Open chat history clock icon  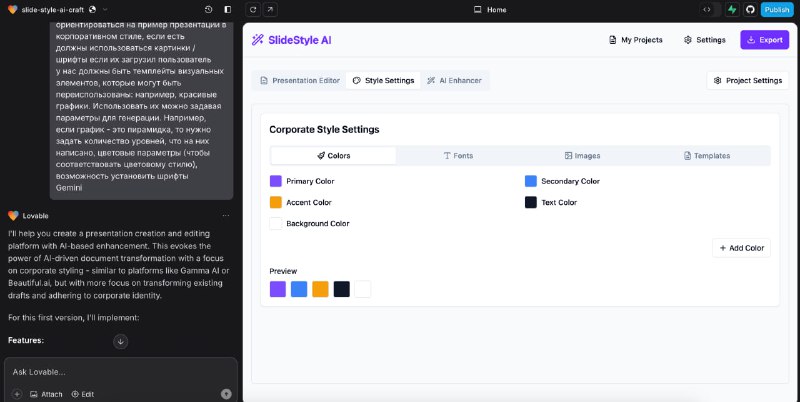coord(208,9)
